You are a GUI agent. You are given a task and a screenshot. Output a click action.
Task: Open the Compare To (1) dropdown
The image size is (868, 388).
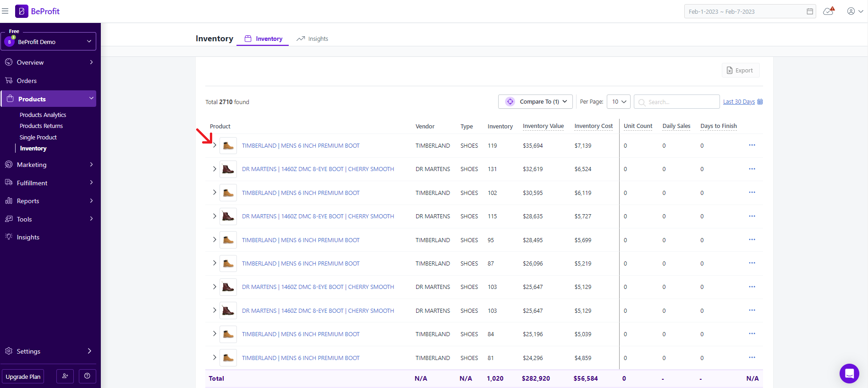(535, 102)
